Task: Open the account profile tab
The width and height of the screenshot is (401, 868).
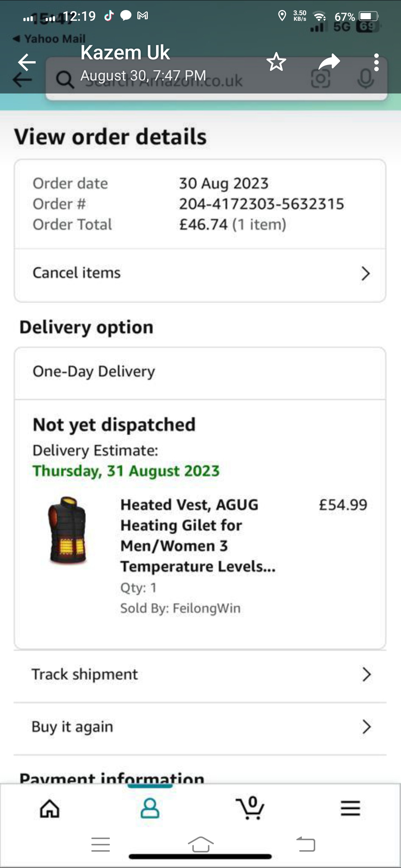Action: click(x=150, y=809)
